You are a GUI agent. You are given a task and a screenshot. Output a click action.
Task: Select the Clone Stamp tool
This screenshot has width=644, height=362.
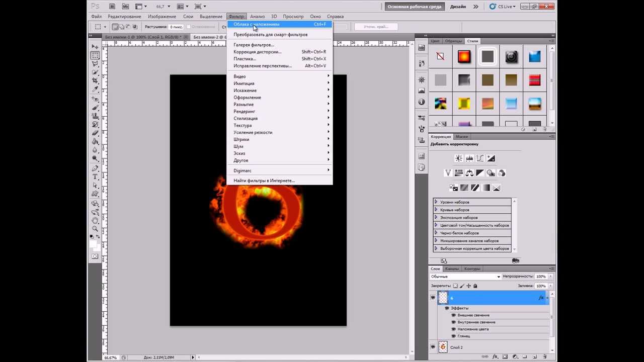click(95, 116)
